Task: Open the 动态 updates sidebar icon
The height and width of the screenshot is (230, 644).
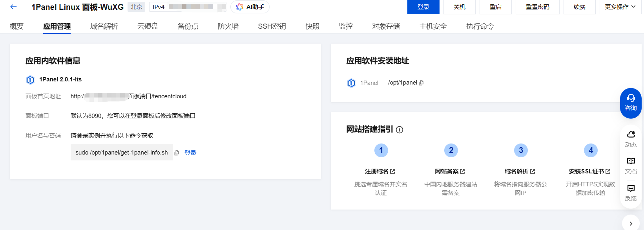Action: pyautogui.click(x=631, y=139)
